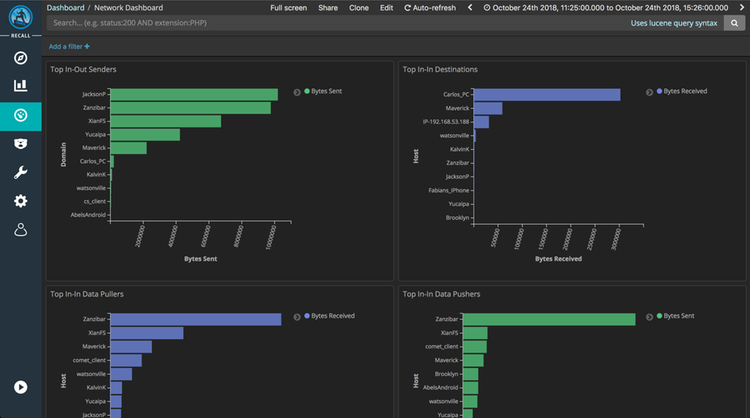Open Discover from the compass sidebar icon
750x418 pixels.
coord(20,57)
